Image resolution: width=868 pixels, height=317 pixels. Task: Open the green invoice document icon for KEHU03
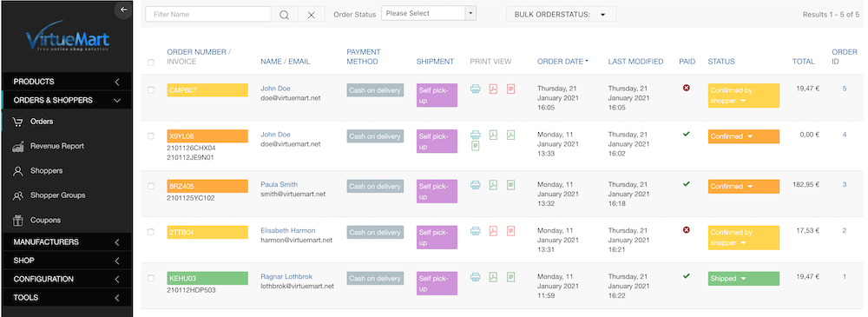coord(511,276)
